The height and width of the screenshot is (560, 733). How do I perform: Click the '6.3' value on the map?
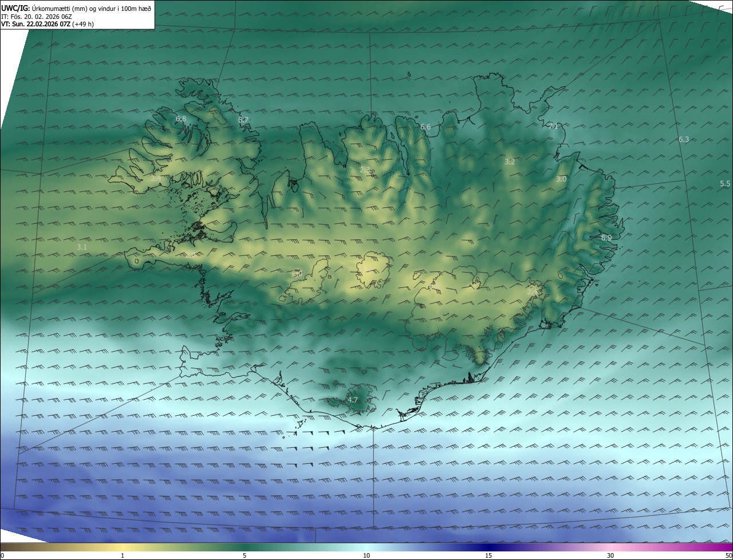click(x=684, y=139)
